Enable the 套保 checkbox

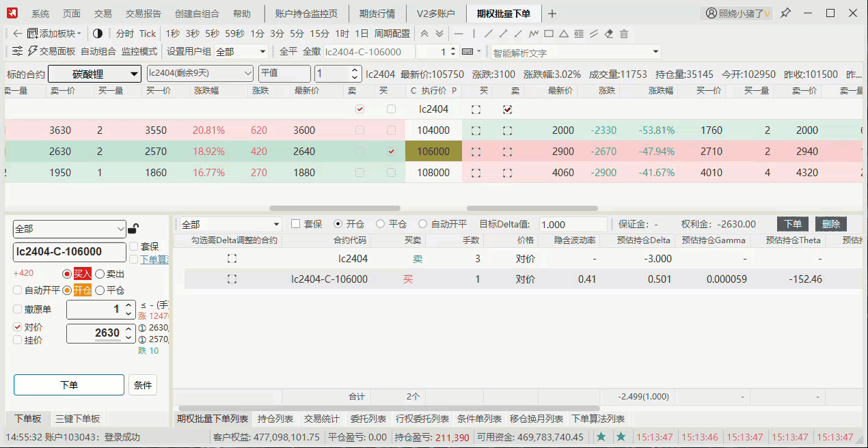click(134, 247)
